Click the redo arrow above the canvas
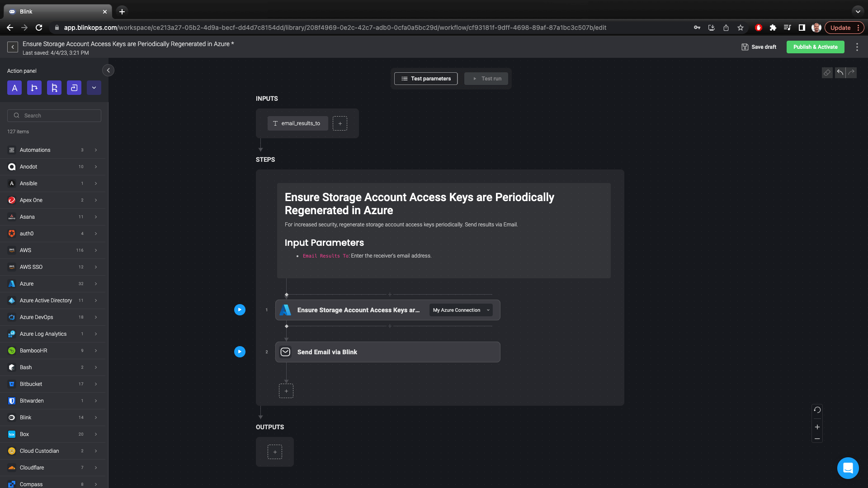Viewport: 868px width, 488px height. pos(852,72)
